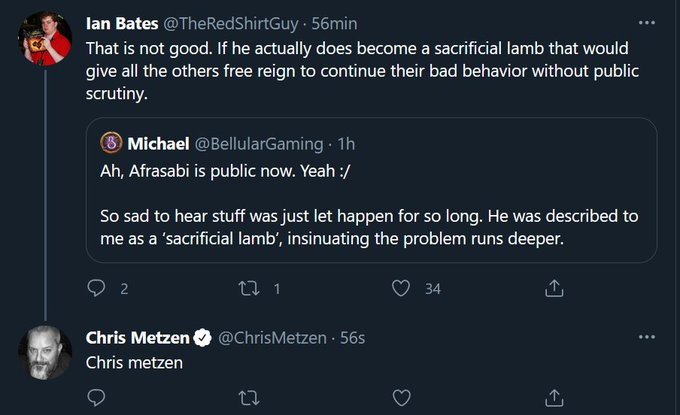Reply to Chris Metzen's tweet
Screen dimensions: 680x415
click(x=97, y=398)
